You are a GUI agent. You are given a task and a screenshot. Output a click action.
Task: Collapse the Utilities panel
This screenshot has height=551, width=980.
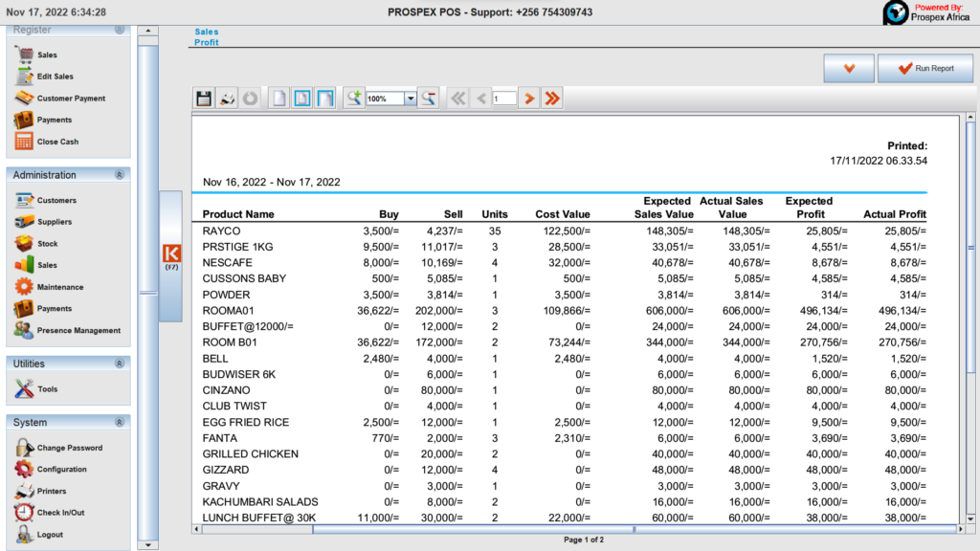tap(119, 364)
